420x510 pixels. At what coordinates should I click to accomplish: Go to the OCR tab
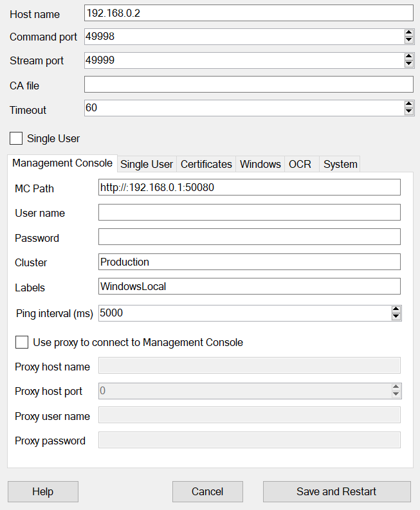pos(300,164)
